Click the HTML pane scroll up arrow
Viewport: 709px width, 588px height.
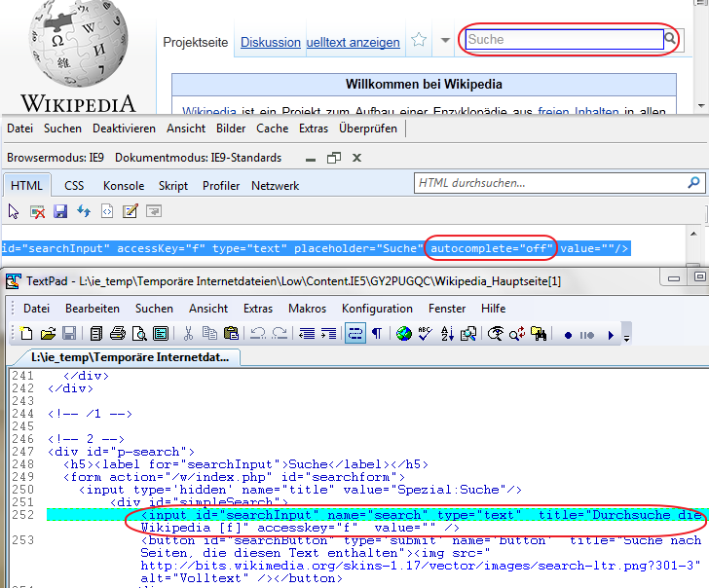click(693, 234)
